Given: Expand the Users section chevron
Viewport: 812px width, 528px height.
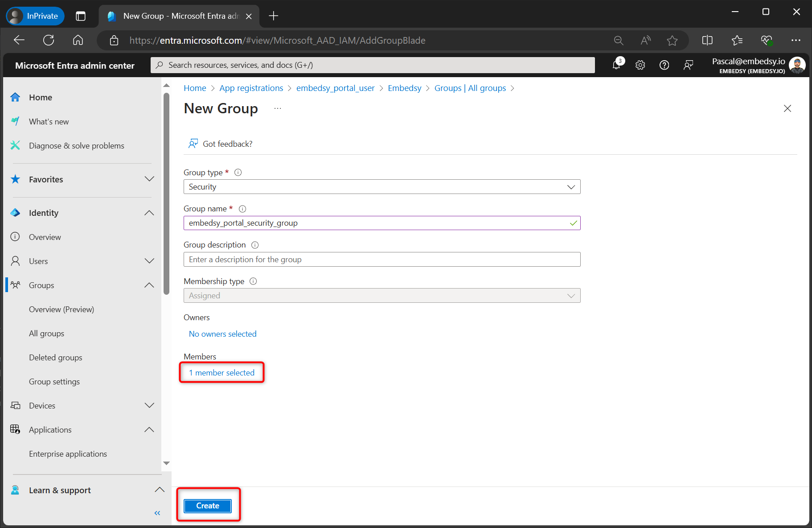Looking at the screenshot, I should (x=150, y=261).
